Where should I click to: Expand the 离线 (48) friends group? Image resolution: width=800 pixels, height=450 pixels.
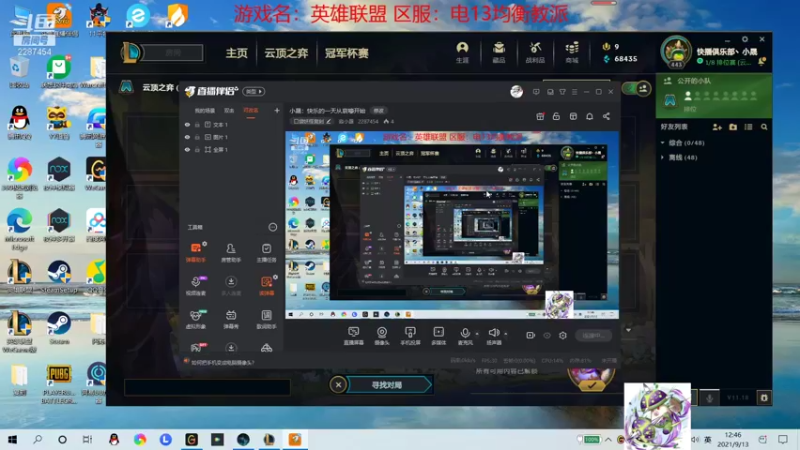point(679,158)
